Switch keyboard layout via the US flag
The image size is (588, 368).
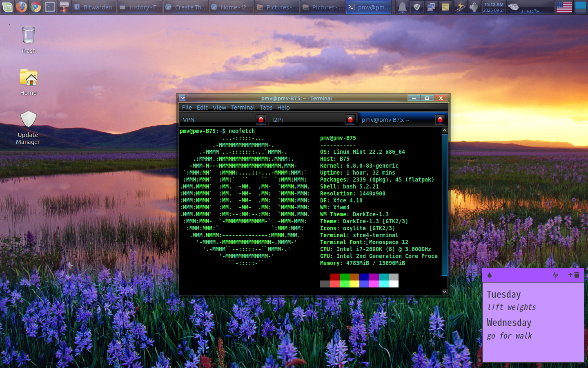(x=564, y=7)
